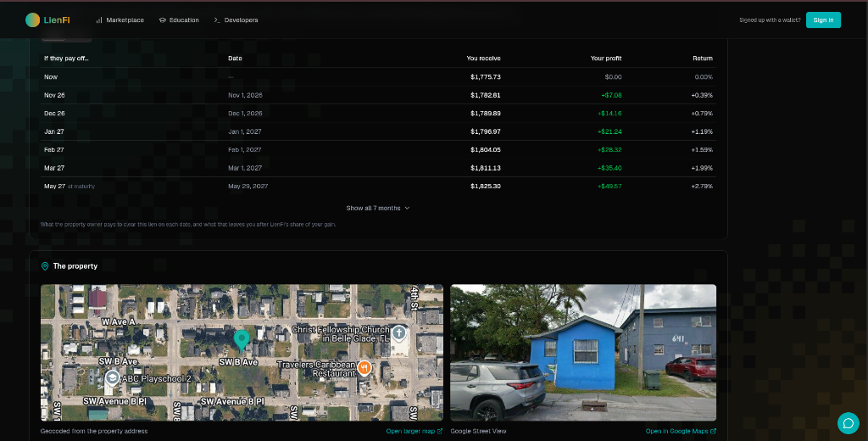Open the Developers menu item

click(x=236, y=20)
